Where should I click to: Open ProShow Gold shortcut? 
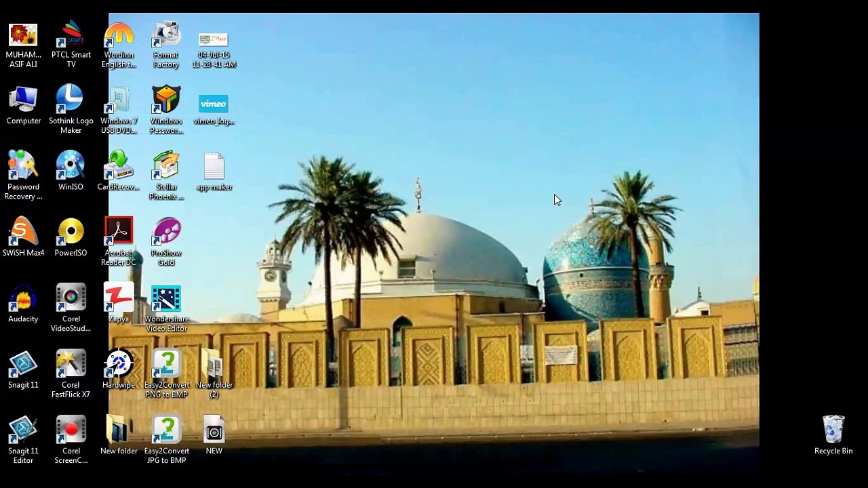(x=166, y=241)
